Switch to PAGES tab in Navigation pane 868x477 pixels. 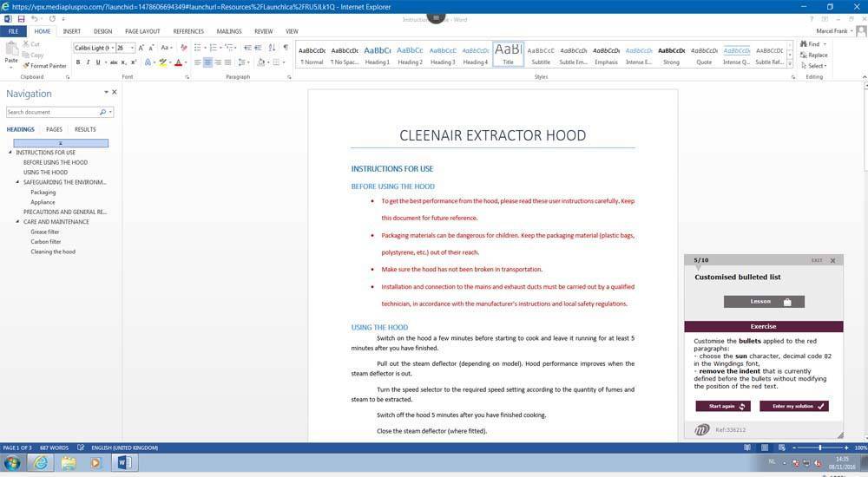pyautogui.click(x=54, y=129)
